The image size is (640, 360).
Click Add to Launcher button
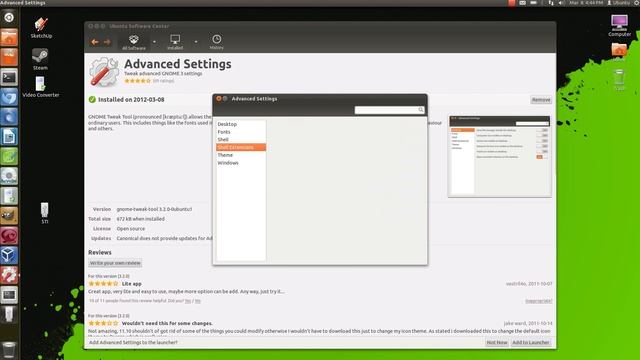point(531,342)
